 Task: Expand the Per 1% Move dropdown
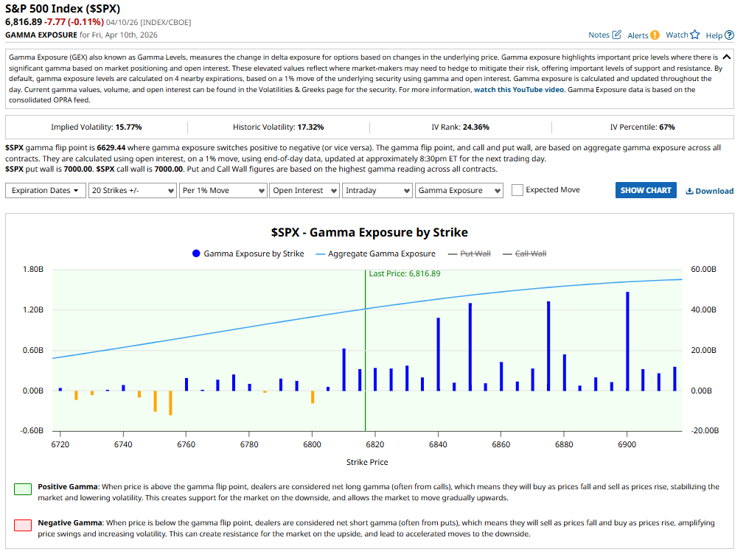(x=223, y=190)
